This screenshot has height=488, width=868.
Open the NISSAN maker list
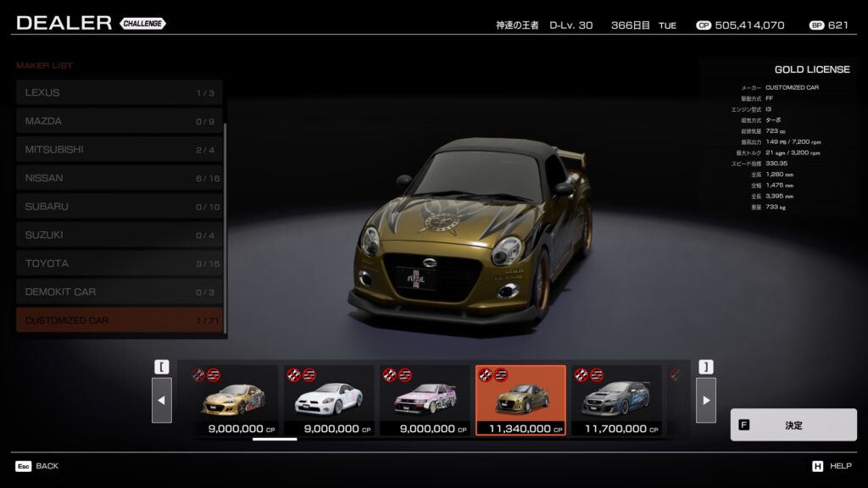(x=119, y=178)
